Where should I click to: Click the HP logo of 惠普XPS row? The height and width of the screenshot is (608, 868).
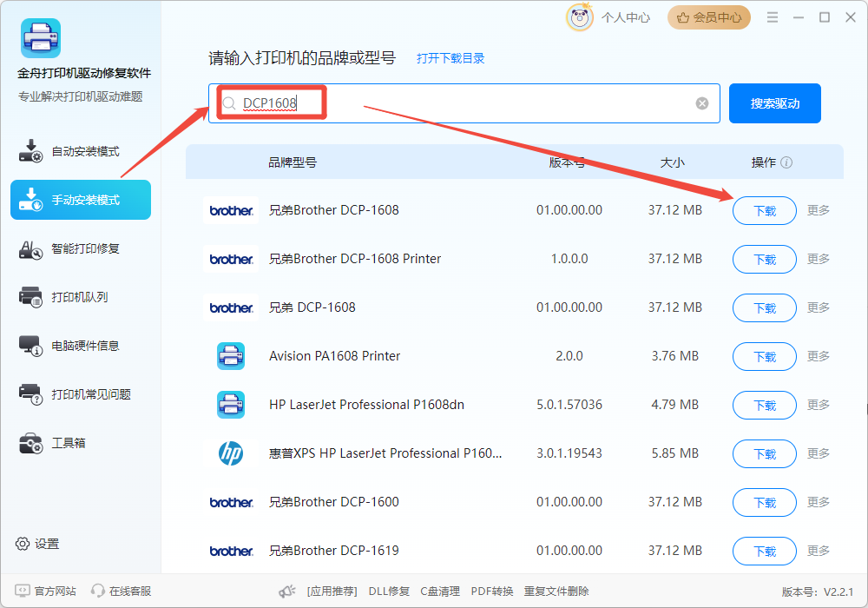coord(231,453)
